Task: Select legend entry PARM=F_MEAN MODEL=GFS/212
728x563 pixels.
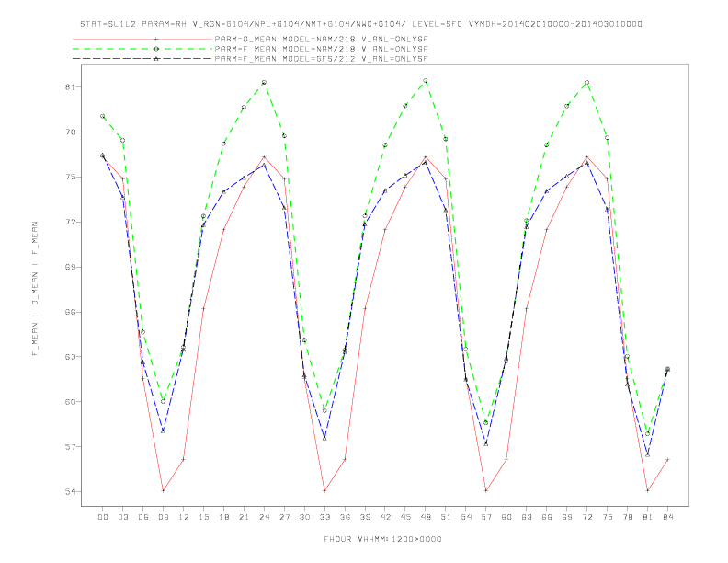Action: 321,59
